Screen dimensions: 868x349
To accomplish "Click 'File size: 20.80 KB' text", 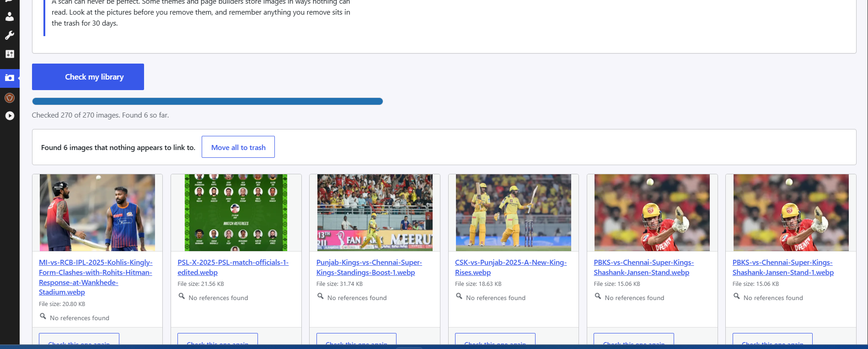I will click(62, 304).
